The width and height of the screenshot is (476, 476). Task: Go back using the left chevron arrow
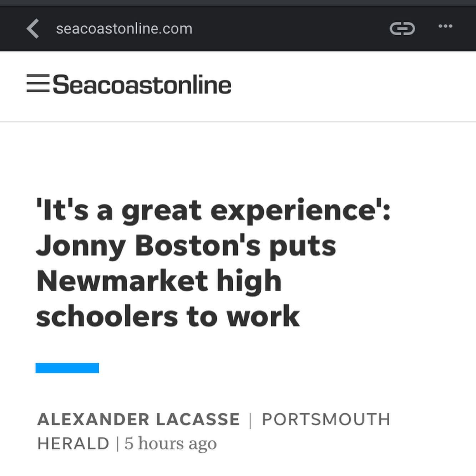pyautogui.click(x=33, y=29)
